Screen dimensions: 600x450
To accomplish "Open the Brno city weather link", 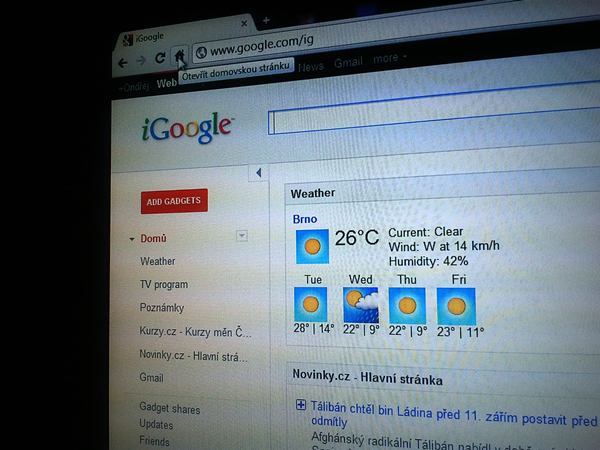I will [x=305, y=219].
